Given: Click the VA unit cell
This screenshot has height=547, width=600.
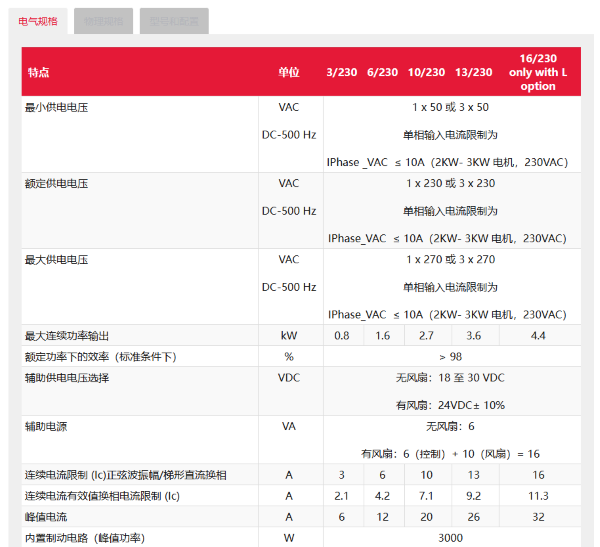Looking at the screenshot, I should [x=289, y=426].
